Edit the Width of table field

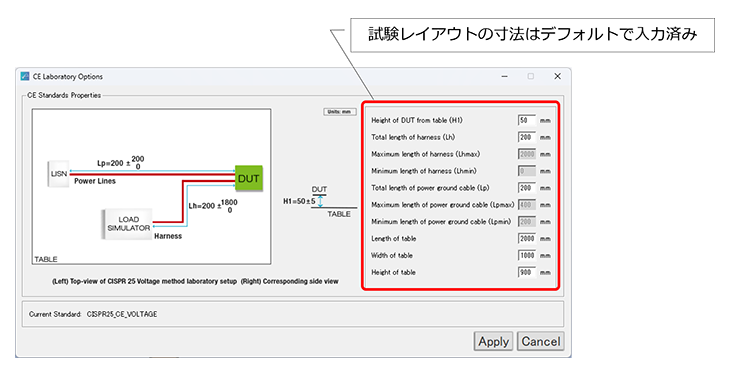(x=527, y=255)
